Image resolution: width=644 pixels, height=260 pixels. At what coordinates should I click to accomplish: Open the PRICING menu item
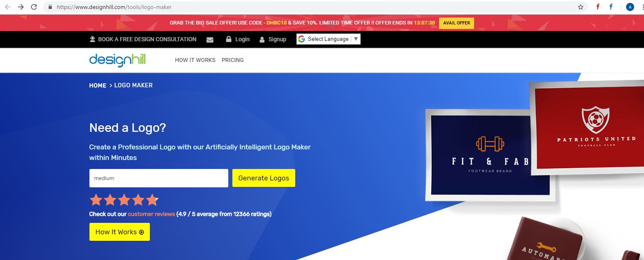point(233,60)
